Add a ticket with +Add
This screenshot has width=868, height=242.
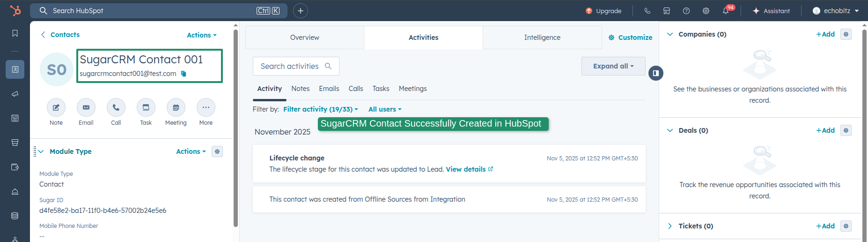pos(825,226)
